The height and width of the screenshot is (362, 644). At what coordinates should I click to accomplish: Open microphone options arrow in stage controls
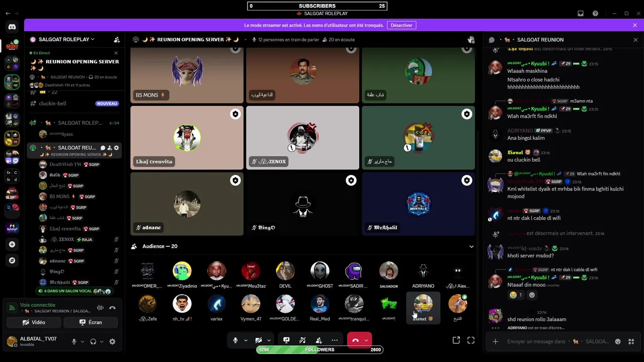(246, 340)
